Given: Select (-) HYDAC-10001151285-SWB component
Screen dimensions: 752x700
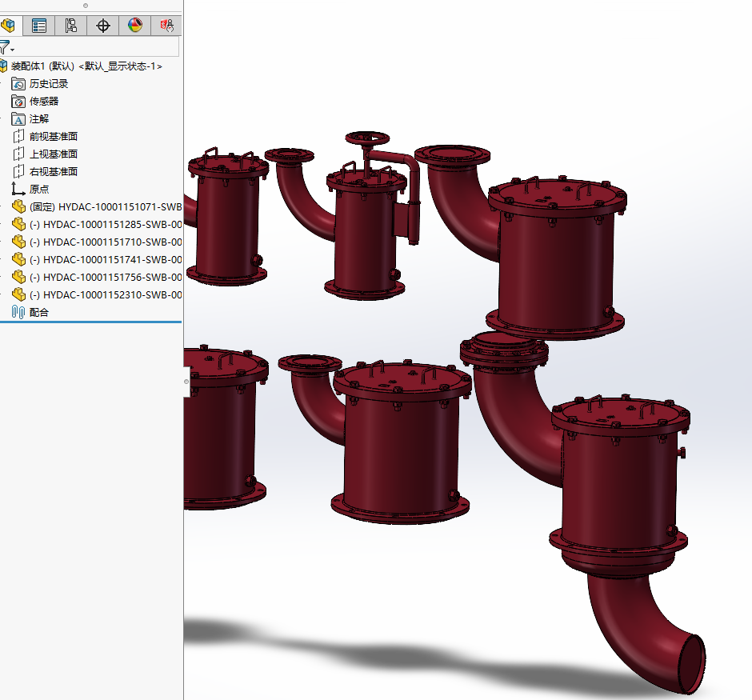Looking at the screenshot, I should (106, 224).
